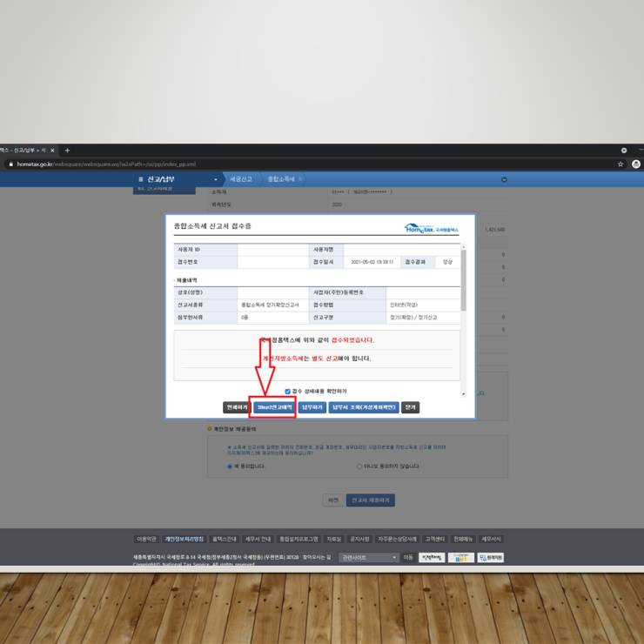Expand the 신고/납부 dropdown arrow

tap(216, 179)
